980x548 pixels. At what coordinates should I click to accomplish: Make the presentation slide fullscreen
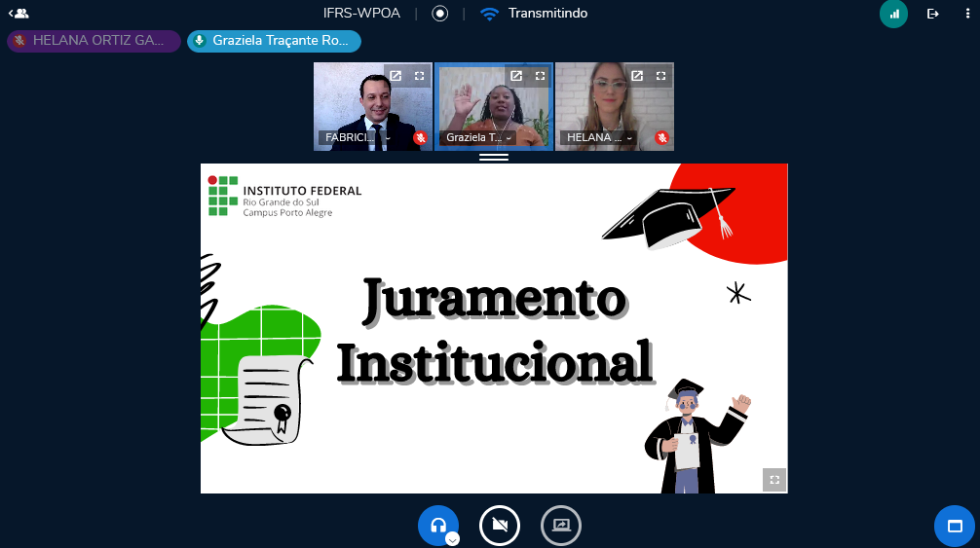[x=774, y=480]
